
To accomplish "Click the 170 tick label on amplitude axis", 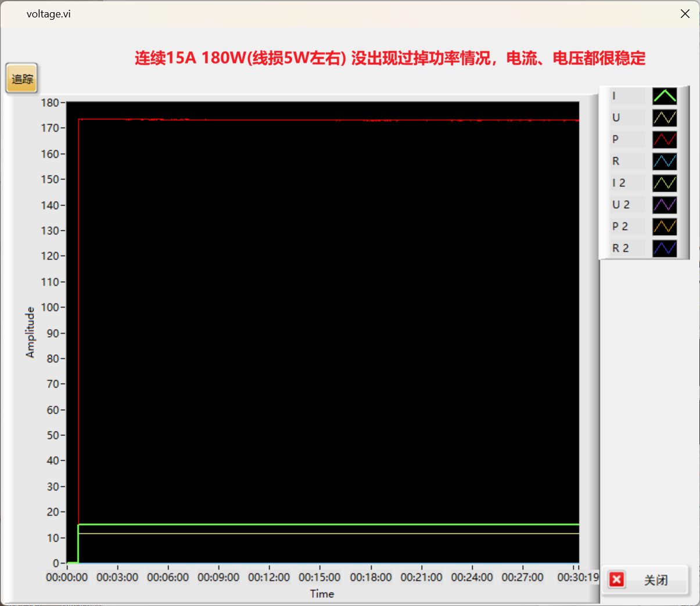I will pos(50,128).
